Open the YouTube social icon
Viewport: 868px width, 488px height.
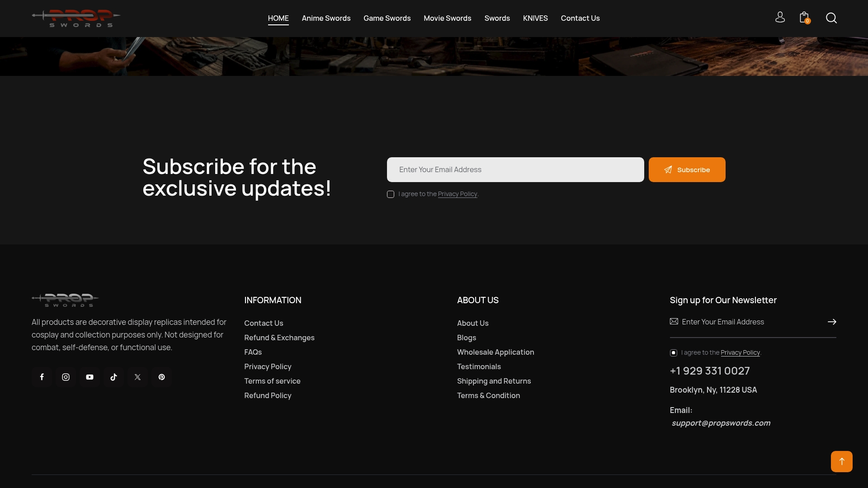tap(90, 377)
